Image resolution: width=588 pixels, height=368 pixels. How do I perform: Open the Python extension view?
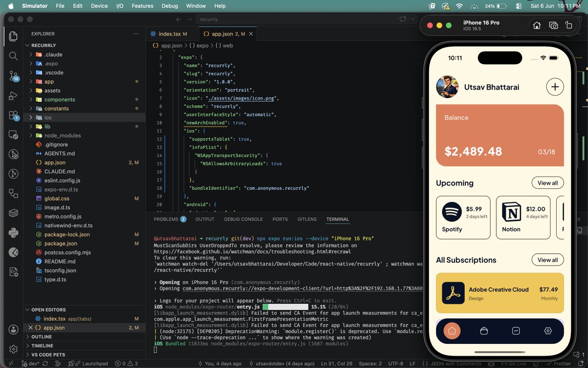(13, 232)
